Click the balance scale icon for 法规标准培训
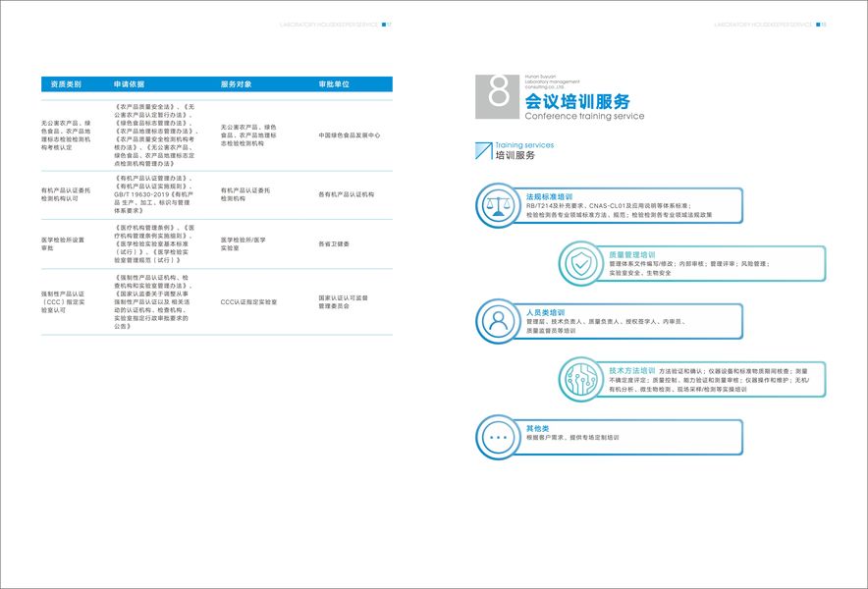This screenshot has height=589, width=868. (498, 205)
